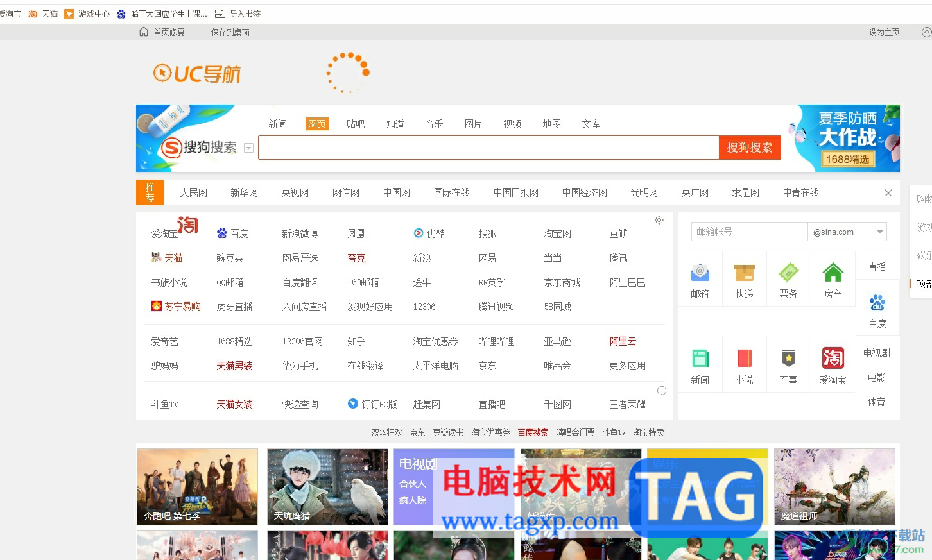Open 优酷 link with play icon
932x560 pixels.
tap(429, 233)
